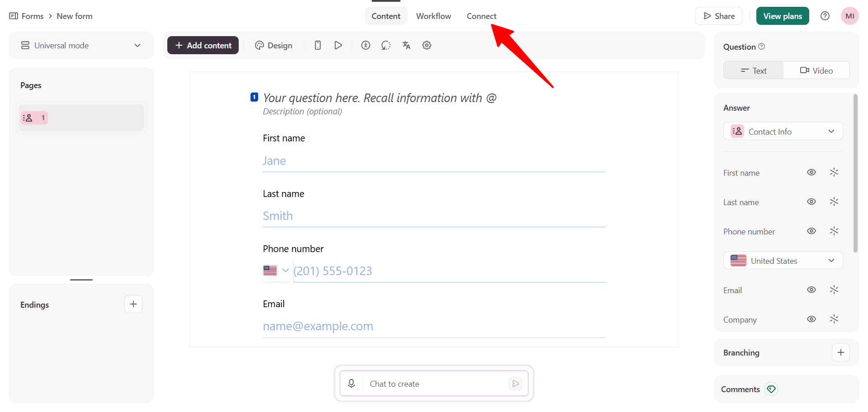Mark First name field as required
Screen dimensions: 868x412
(x=834, y=172)
